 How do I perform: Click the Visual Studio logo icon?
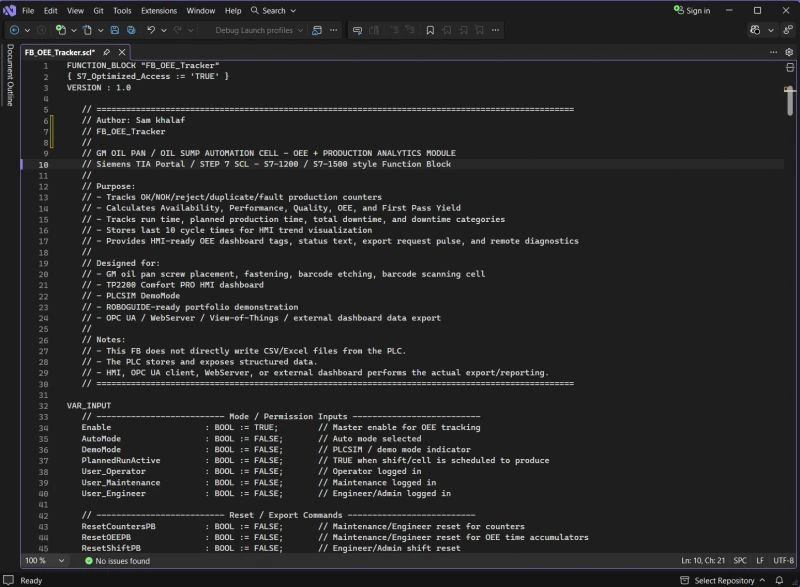9,10
